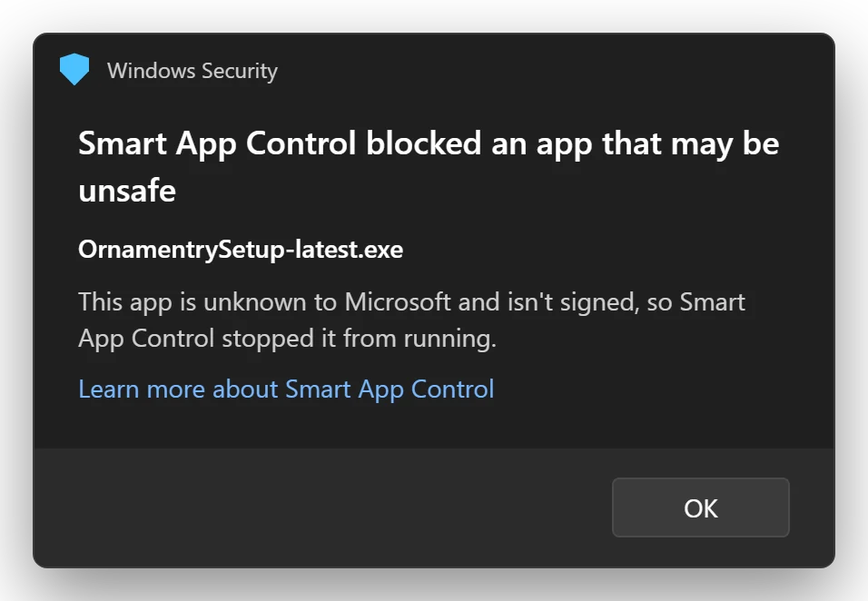Click the word blocked in the heading
The image size is (868, 601).
423,143
